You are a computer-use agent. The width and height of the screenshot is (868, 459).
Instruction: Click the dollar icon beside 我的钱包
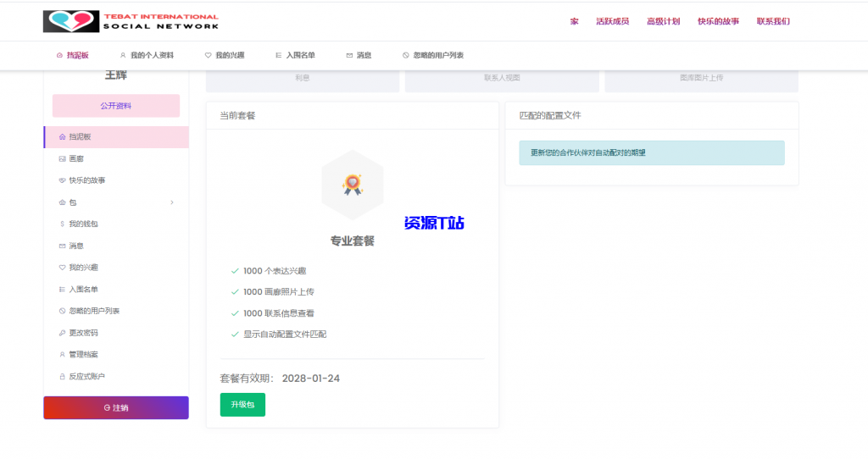[x=62, y=224]
